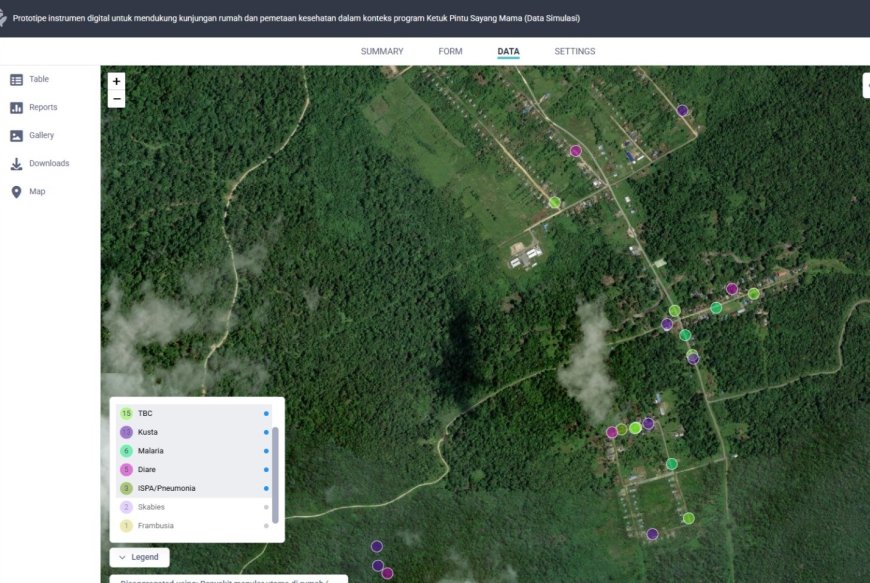This screenshot has height=583, width=870.
Task: Open the SETTINGS tab
Action: [575, 51]
